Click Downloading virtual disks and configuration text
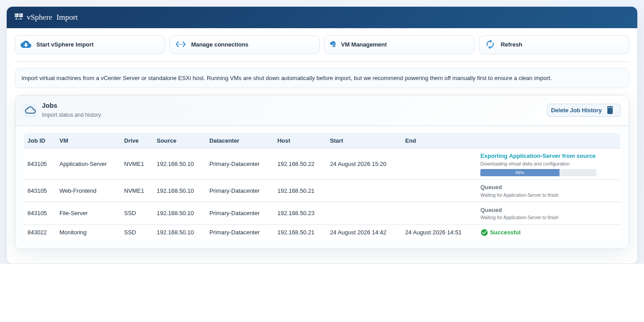The height and width of the screenshot is (322, 644). point(525,164)
